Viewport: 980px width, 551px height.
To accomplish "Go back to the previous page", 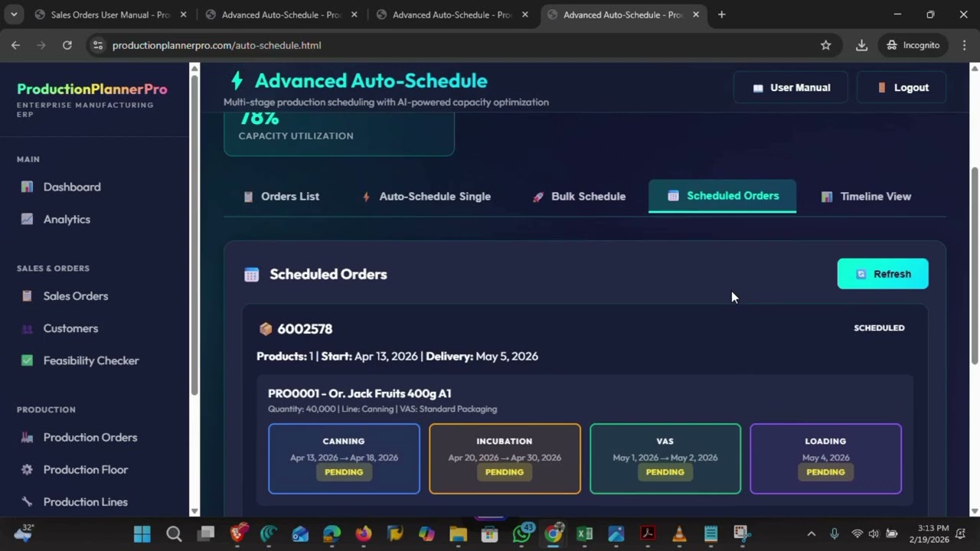I will click(15, 45).
